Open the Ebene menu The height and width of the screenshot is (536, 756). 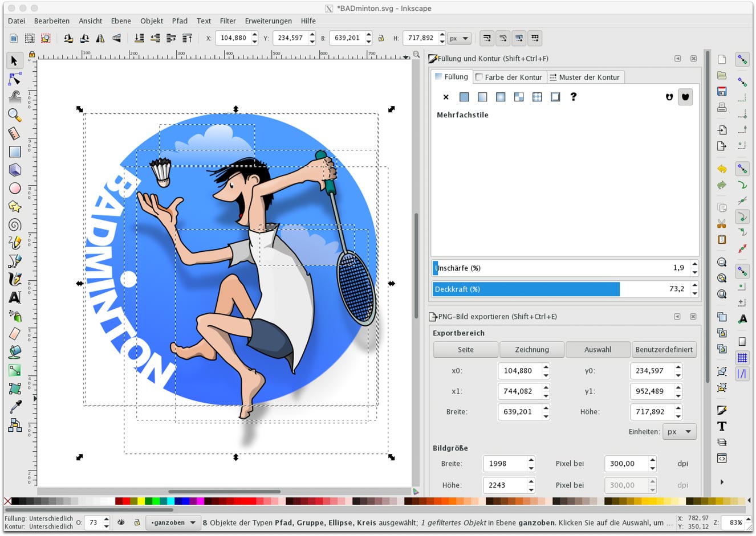[121, 21]
